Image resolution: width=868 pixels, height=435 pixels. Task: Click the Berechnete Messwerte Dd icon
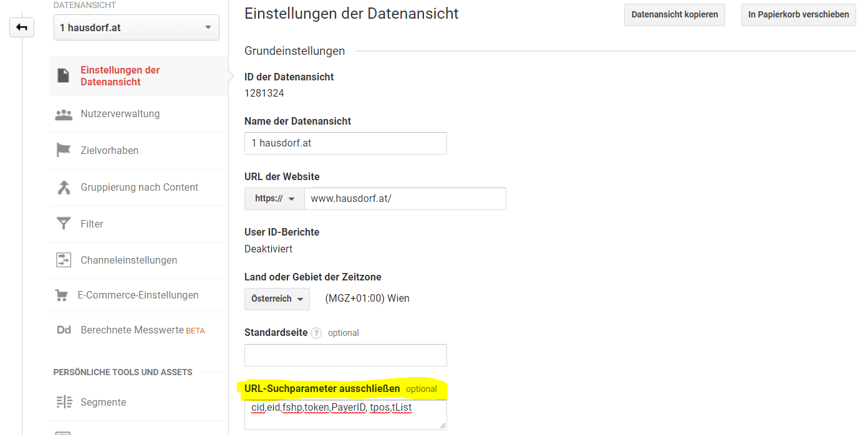coord(64,330)
